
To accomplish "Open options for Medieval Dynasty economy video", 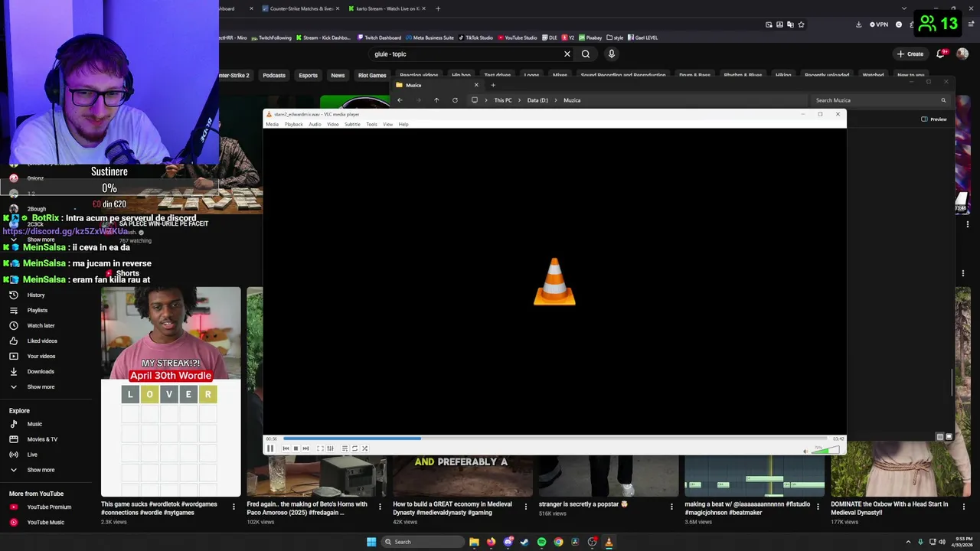I will [525, 507].
